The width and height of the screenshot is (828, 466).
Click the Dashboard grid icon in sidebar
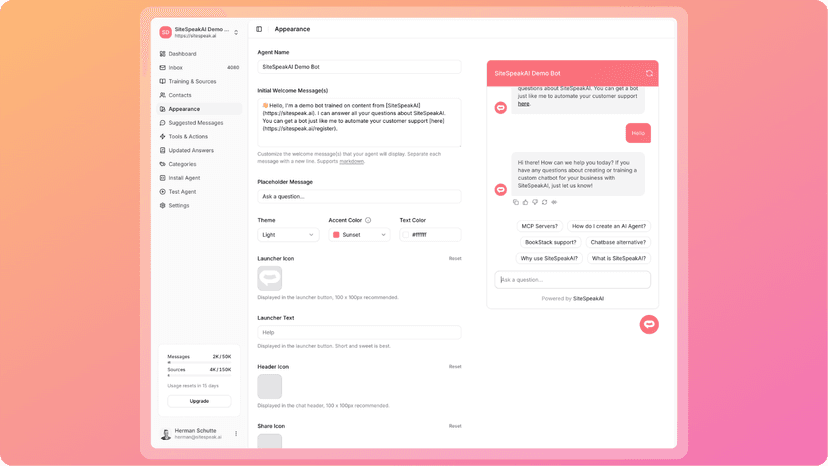(x=163, y=54)
